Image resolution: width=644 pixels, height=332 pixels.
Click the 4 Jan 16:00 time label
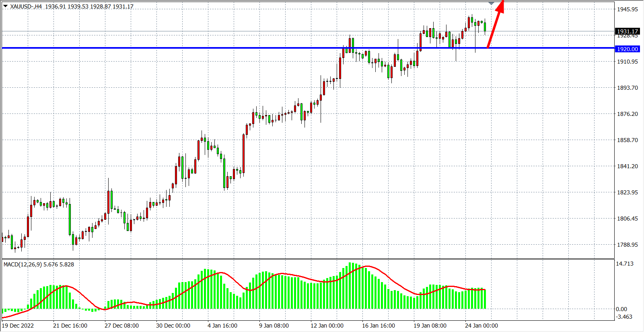coord(222,326)
